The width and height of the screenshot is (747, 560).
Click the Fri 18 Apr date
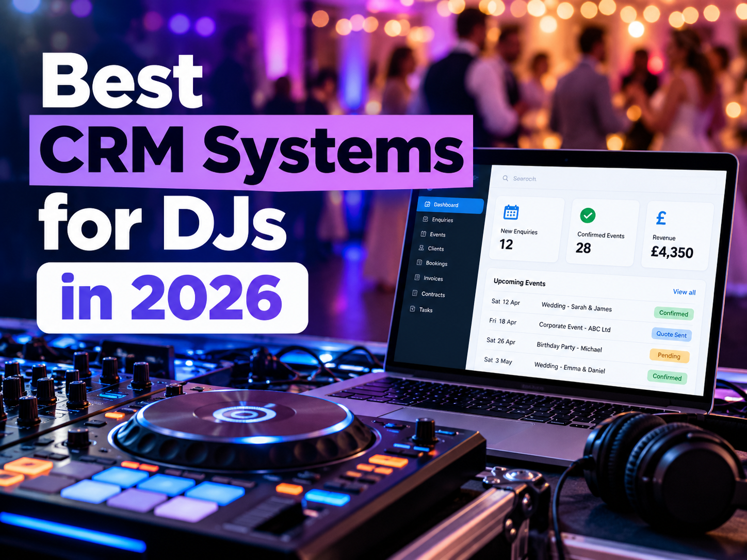coord(502,321)
